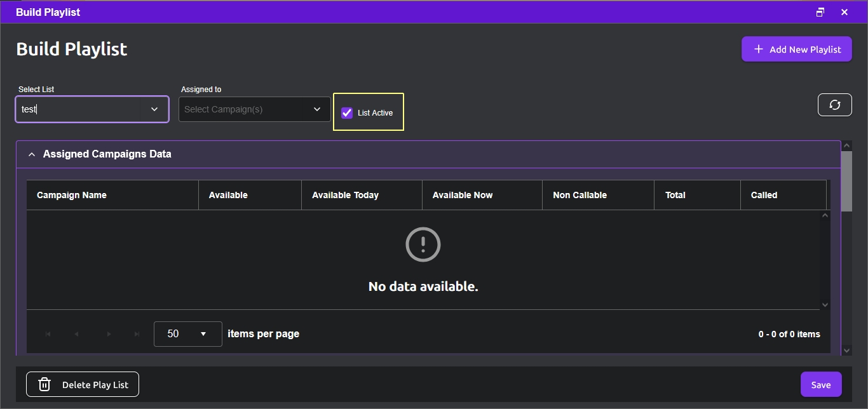Open the Select List dropdown arrow
Viewport: 868px width, 409px height.
[x=154, y=109]
